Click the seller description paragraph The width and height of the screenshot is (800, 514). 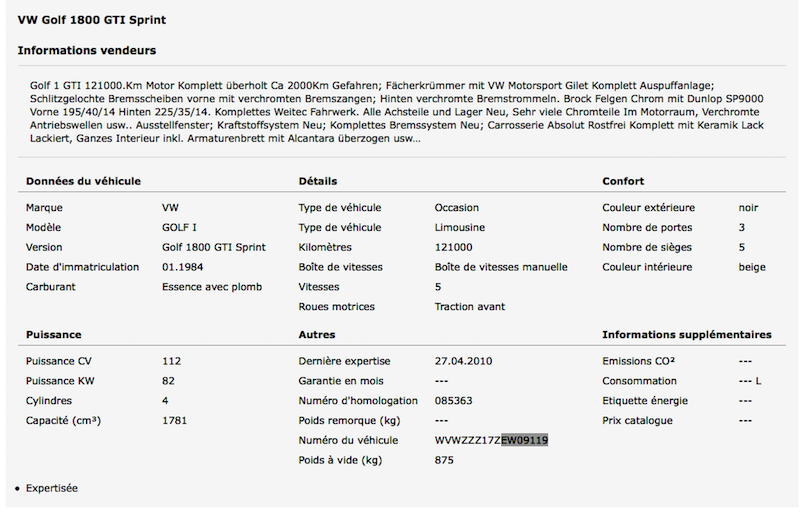point(397,112)
